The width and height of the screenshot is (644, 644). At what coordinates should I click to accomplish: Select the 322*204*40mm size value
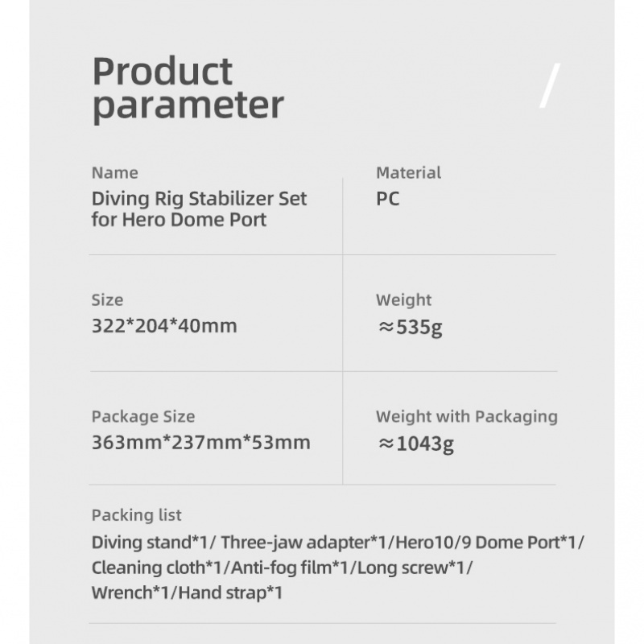164,326
